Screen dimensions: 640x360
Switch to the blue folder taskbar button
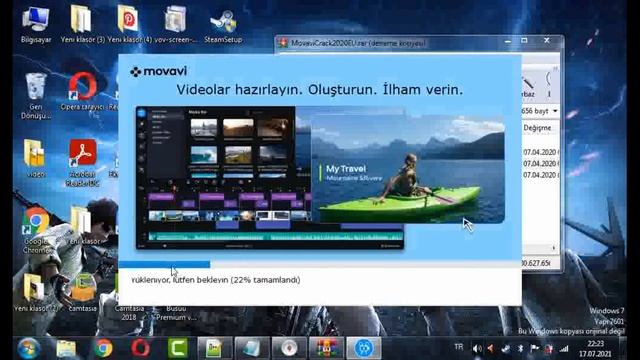(x=252, y=348)
